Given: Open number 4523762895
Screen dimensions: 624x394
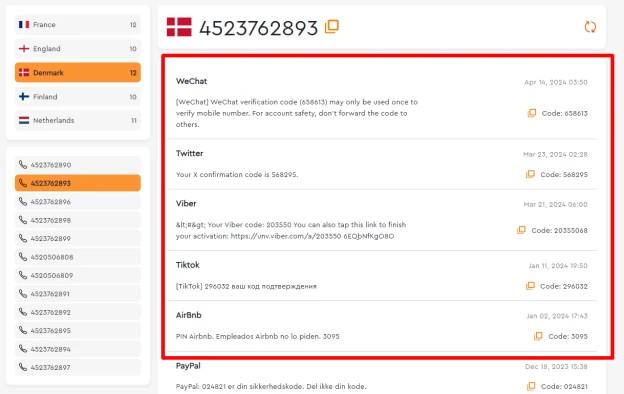Looking at the screenshot, I should pyautogui.click(x=78, y=330).
